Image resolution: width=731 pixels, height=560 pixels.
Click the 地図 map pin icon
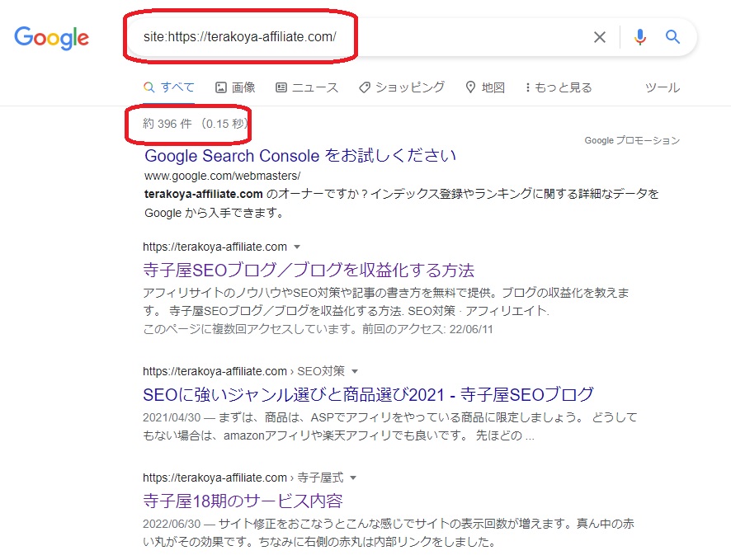471,87
